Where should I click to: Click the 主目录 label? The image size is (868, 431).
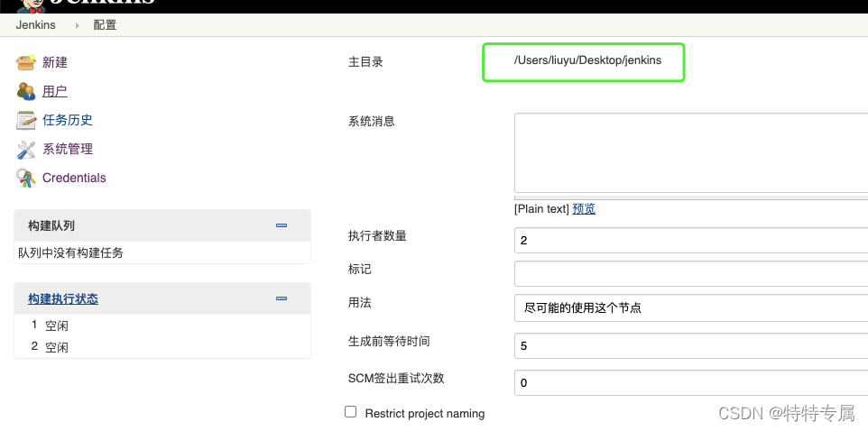tap(365, 62)
